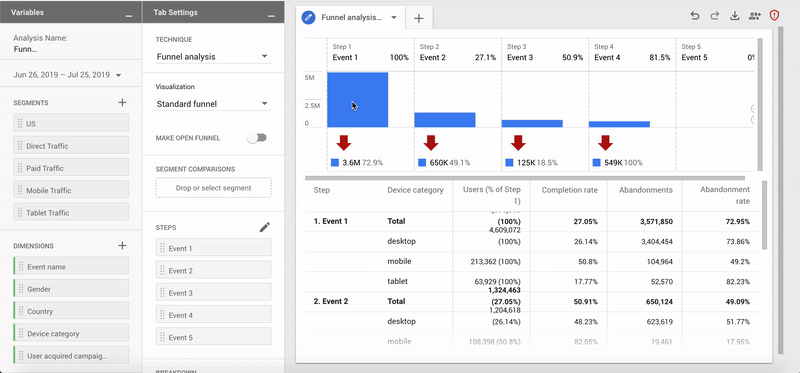This screenshot has width=800, height=373.
Task: Toggle the Make Open Funnel switch
Action: tap(257, 138)
